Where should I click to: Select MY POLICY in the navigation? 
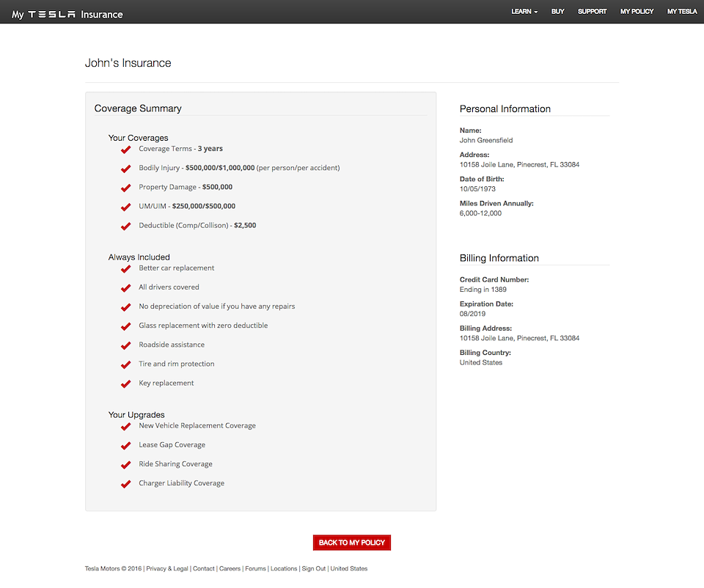637,12
